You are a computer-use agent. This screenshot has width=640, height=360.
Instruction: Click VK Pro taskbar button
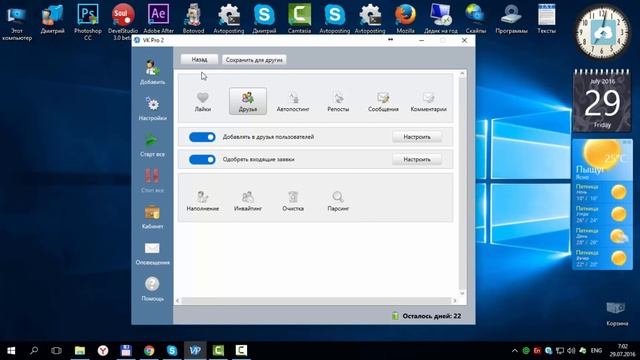pos(195,351)
